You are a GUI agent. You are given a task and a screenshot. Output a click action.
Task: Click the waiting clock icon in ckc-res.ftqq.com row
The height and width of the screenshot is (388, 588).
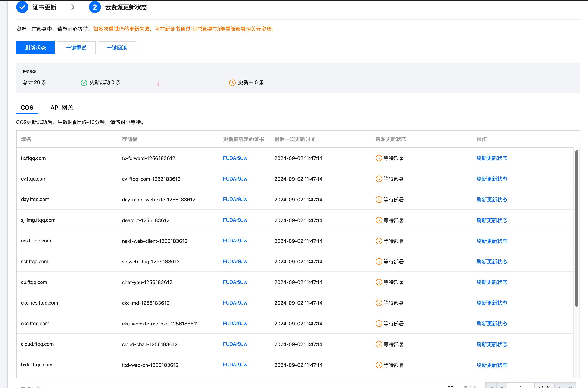pos(379,303)
